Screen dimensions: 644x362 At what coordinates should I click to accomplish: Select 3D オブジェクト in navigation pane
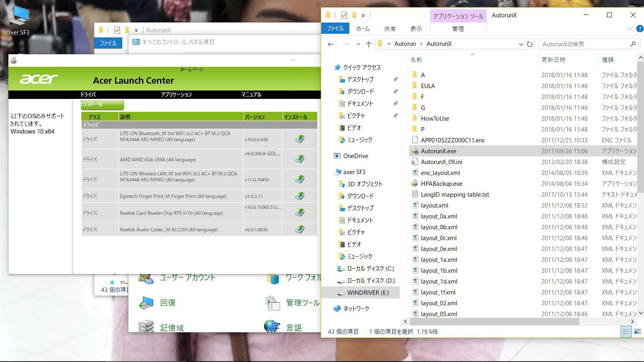coord(360,184)
